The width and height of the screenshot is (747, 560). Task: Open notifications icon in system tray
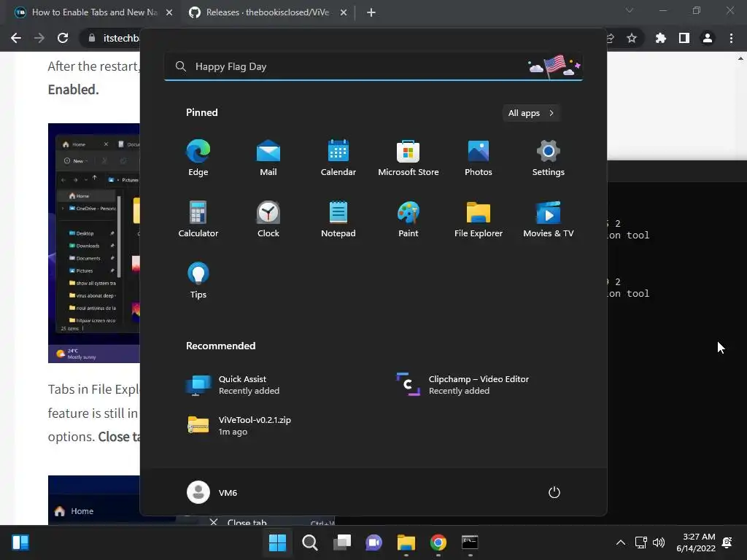727,542
